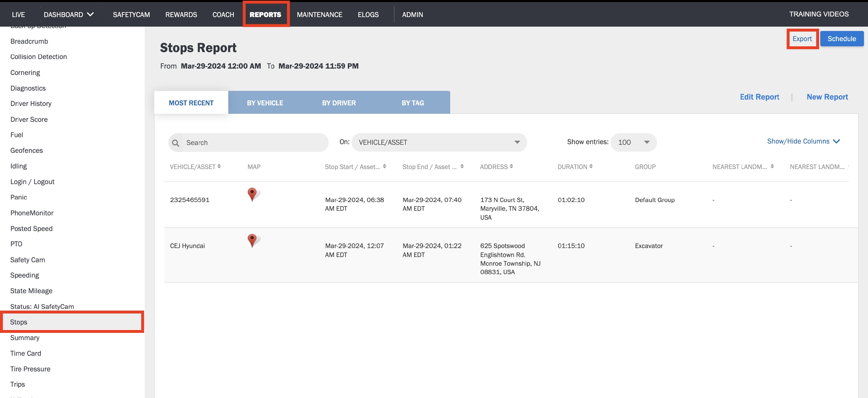Image resolution: width=868 pixels, height=398 pixels.
Task: Open Idling report in sidebar
Action: [19, 166]
